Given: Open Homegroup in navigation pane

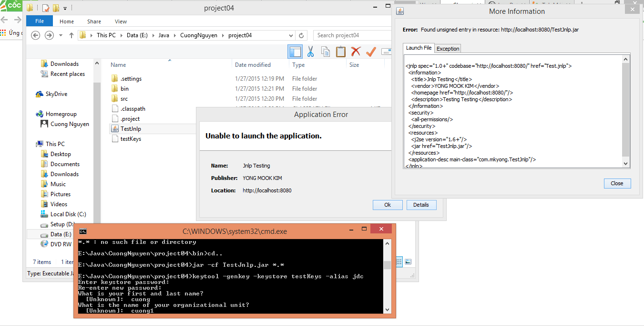Looking at the screenshot, I should pos(61,114).
